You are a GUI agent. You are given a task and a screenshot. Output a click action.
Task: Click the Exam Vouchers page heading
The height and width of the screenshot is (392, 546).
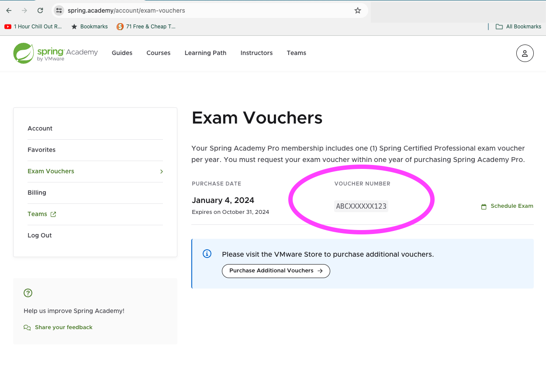click(x=257, y=118)
